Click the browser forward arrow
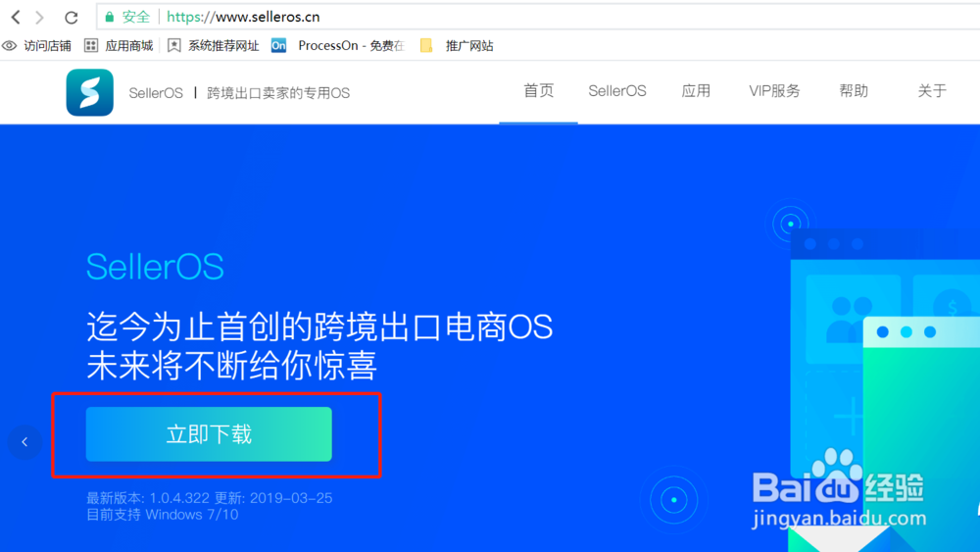980x552 pixels. point(40,17)
